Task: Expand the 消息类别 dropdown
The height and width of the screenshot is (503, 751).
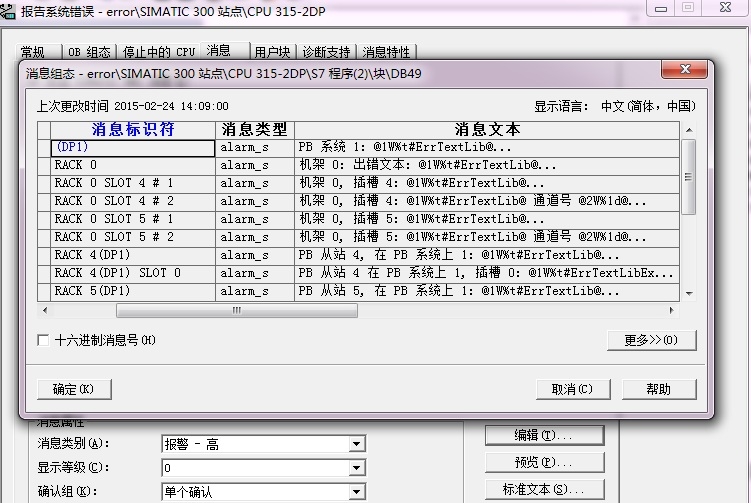Action: 356,444
